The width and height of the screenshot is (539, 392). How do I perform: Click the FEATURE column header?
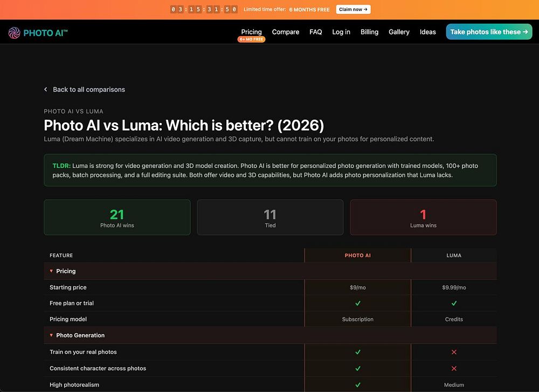click(61, 255)
